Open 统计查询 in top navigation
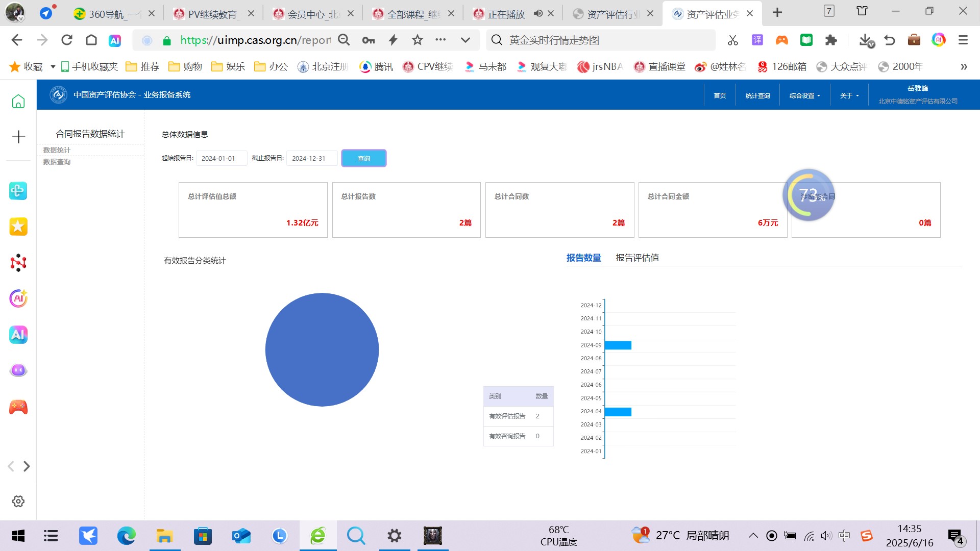 tap(757, 95)
